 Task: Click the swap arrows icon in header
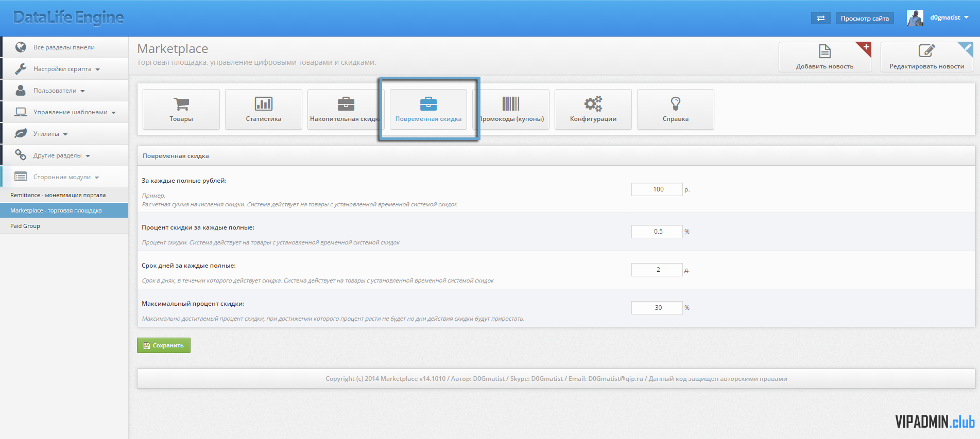[x=821, y=19]
